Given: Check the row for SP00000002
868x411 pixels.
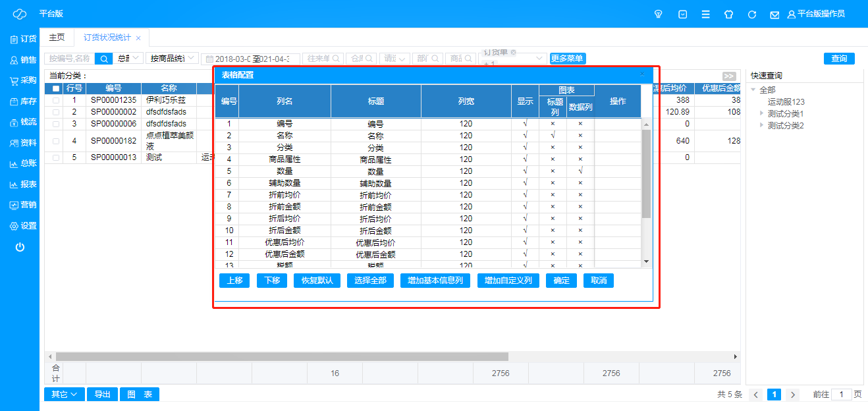Looking at the screenshot, I should point(56,112).
